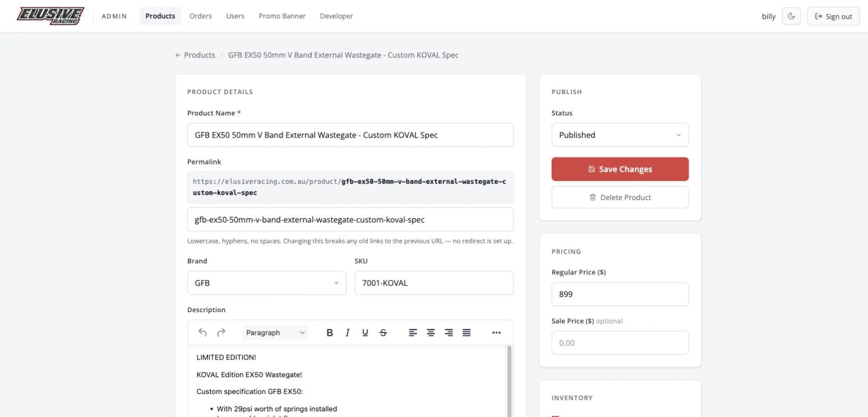Go back to Products breadcrumb
868x417 pixels.
pos(195,55)
